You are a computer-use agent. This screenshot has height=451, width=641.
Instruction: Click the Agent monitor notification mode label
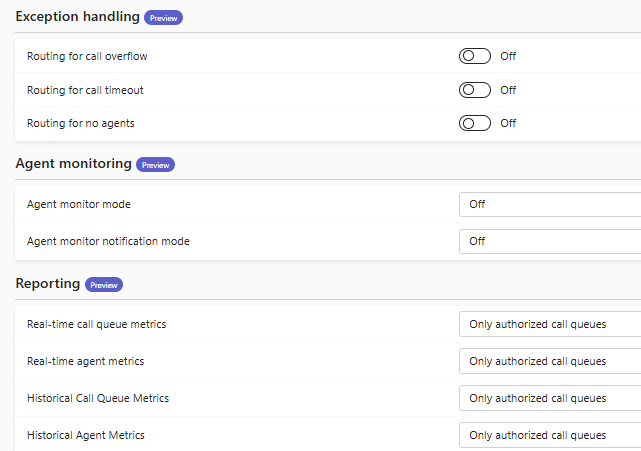[108, 241]
